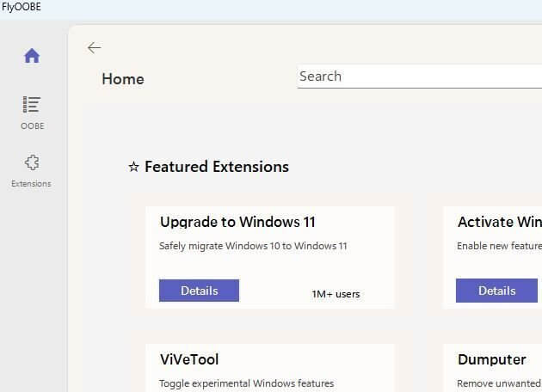This screenshot has width=542, height=392.
Task: Click the Featured Extensions heading
Action: click(x=216, y=167)
